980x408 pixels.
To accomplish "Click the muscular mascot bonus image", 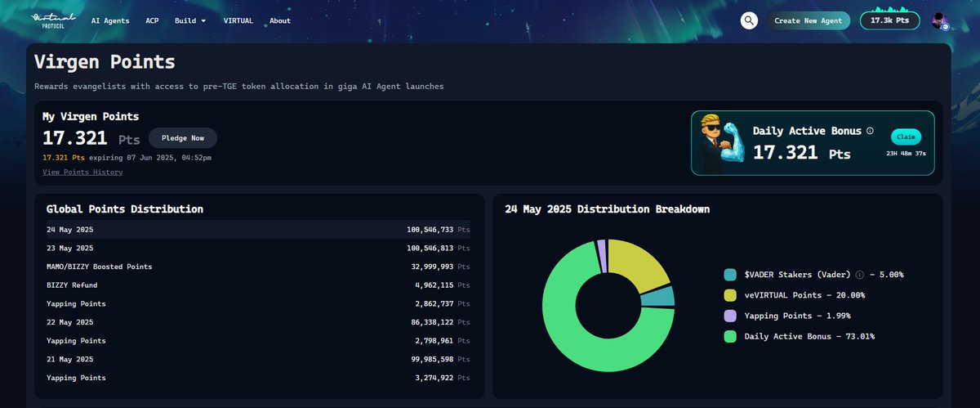I will (723, 143).
